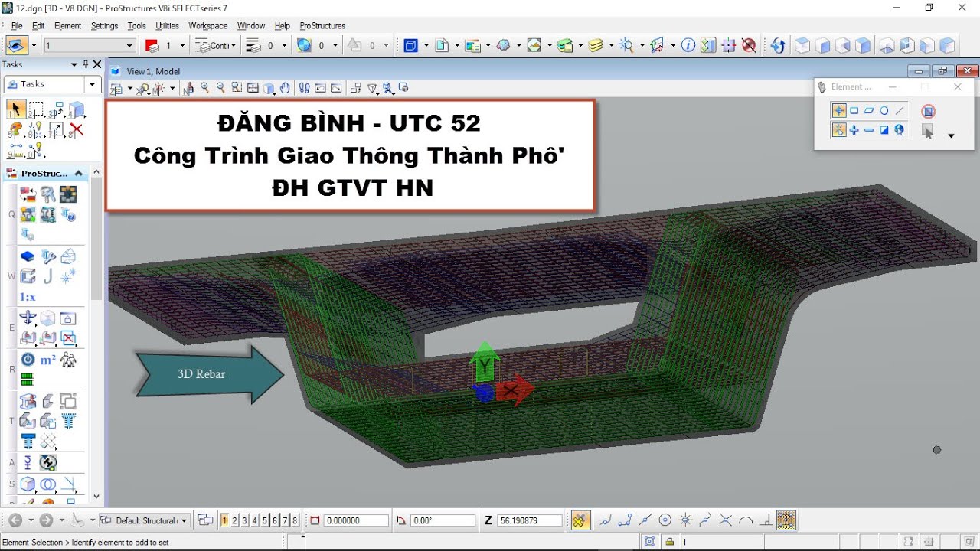Expand the Element Selection window extended settings arrow
Image resolution: width=980 pixels, height=551 pixels.
pyautogui.click(x=951, y=135)
